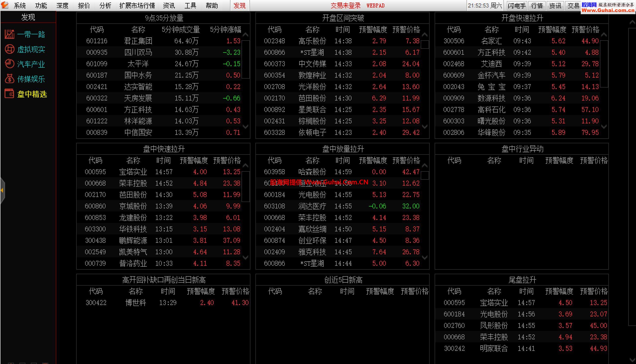Click up arrow in 9点35分放量 panel
Screen dimensions: 636x364
(246, 35)
